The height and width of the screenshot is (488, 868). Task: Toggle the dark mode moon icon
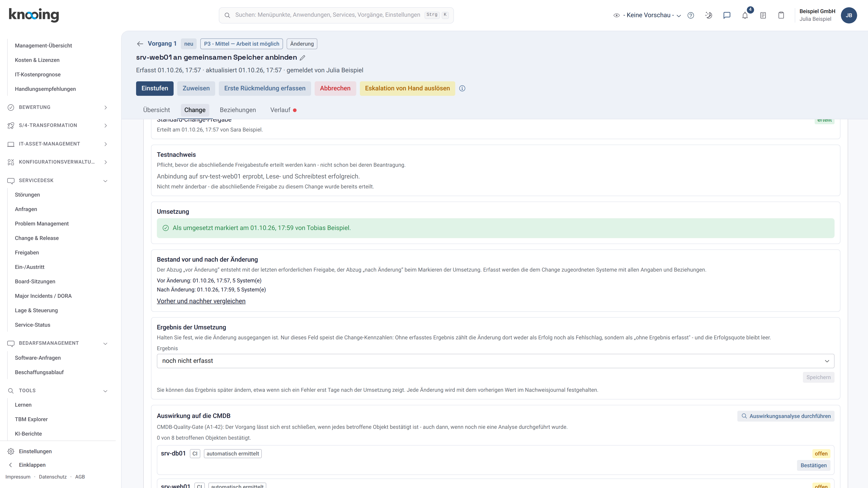pyautogui.click(x=709, y=15)
